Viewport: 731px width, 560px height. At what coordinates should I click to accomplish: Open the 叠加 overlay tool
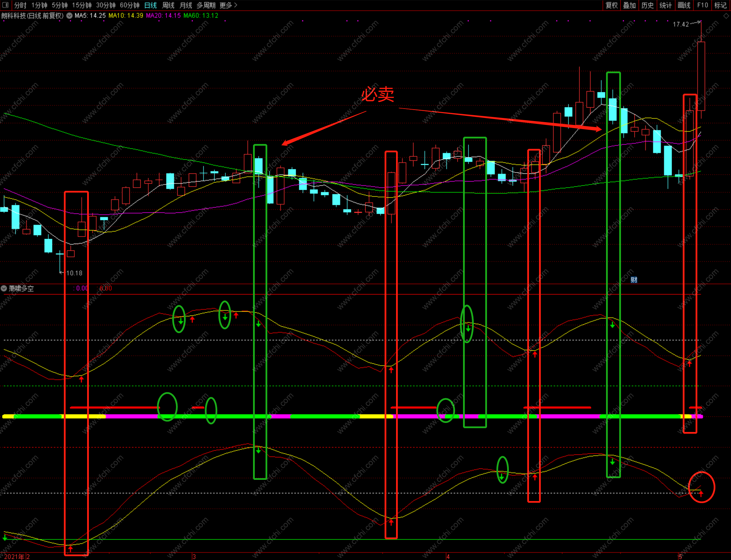coord(629,5)
